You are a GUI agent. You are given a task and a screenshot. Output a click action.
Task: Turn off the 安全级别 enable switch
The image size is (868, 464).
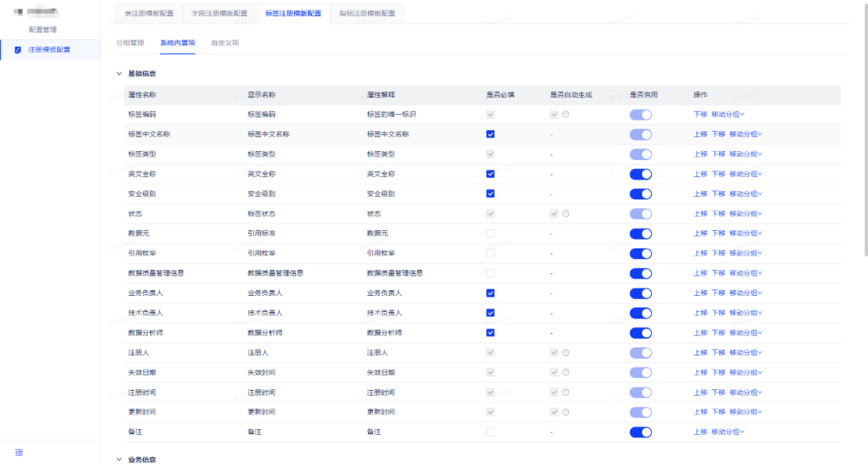click(641, 193)
